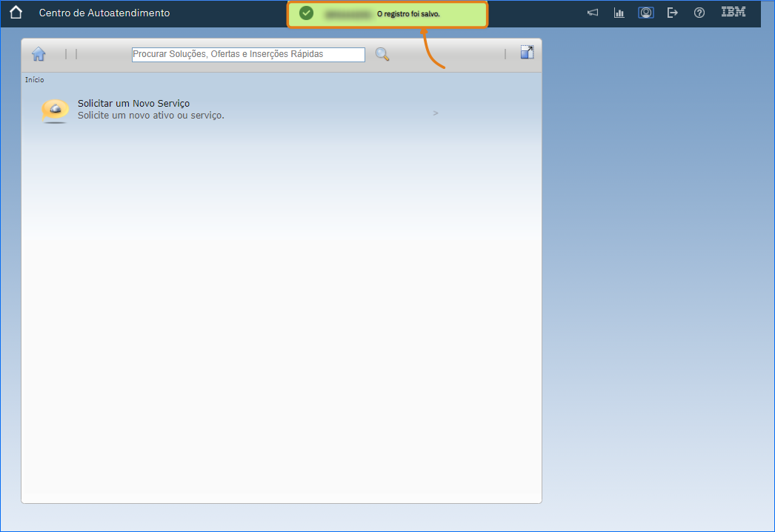This screenshot has width=775, height=532.
Task: Click the Centro de Autoatendimento title
Action: point(104,13)
